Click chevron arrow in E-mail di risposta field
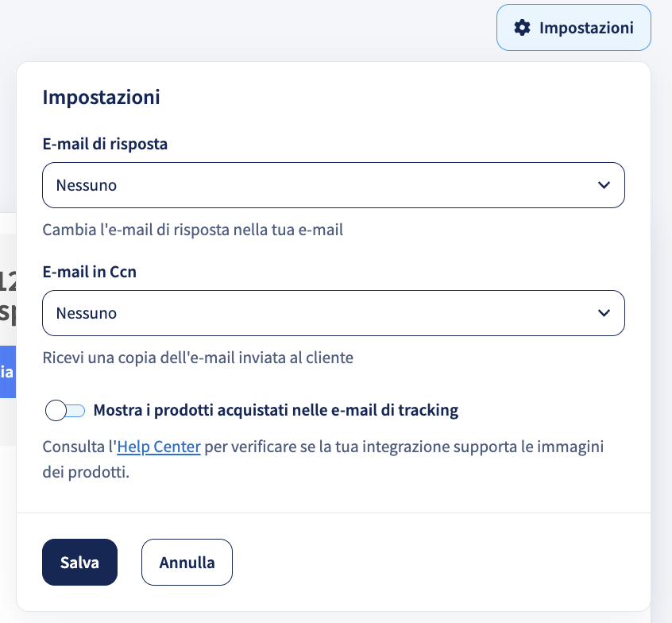The height and width of the screenshot is (623, 672). tap(604, 185)
